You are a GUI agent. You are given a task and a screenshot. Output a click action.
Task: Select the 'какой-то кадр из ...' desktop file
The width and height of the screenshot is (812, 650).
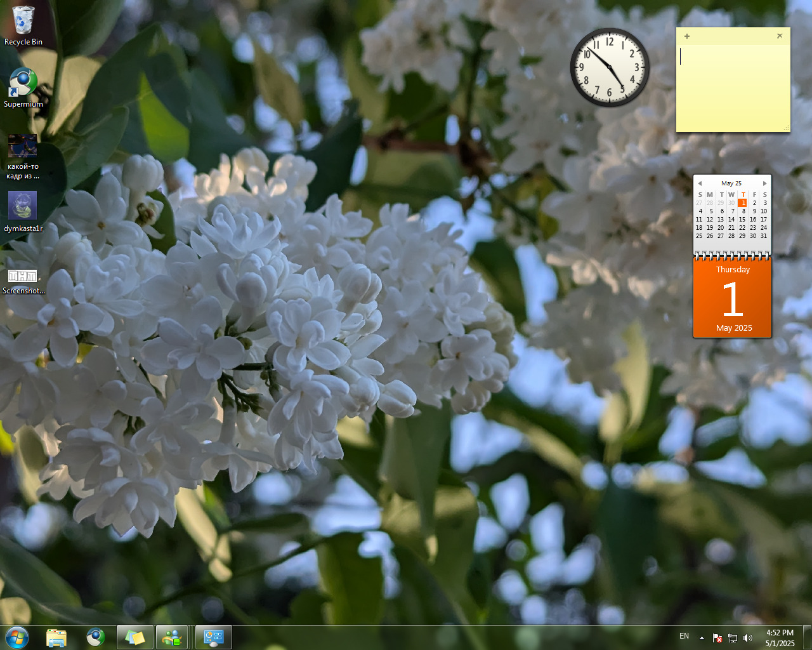click(x=23, y=157)
